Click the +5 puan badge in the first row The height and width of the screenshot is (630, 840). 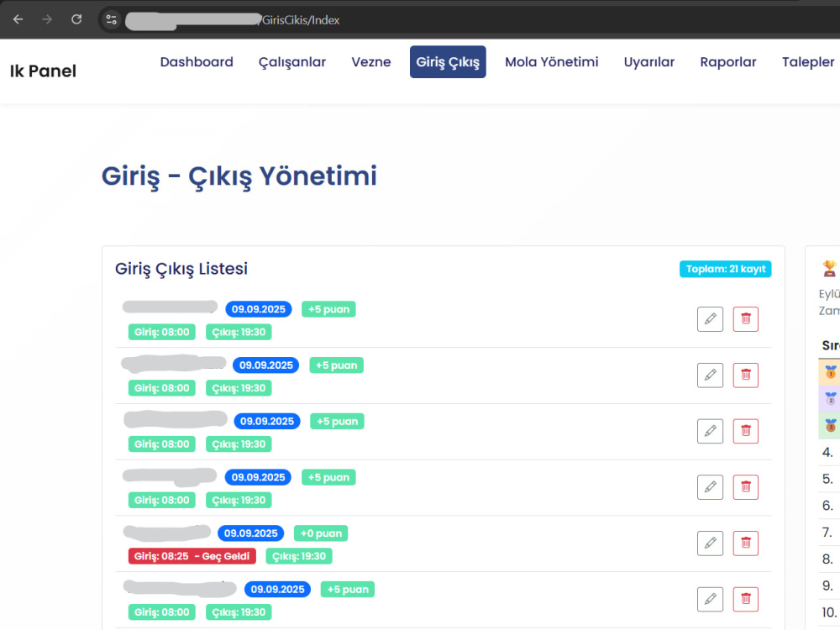(328, 309)
